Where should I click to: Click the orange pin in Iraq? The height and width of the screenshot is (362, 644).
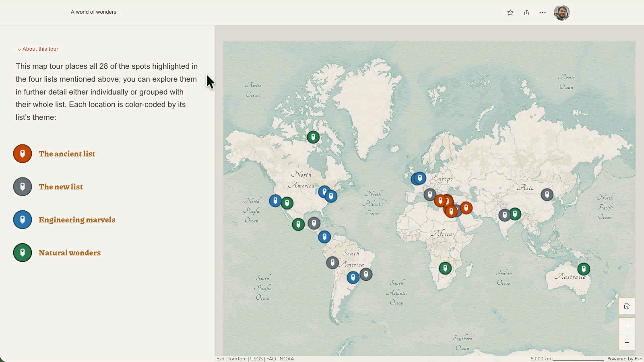[x=466, y=208]
